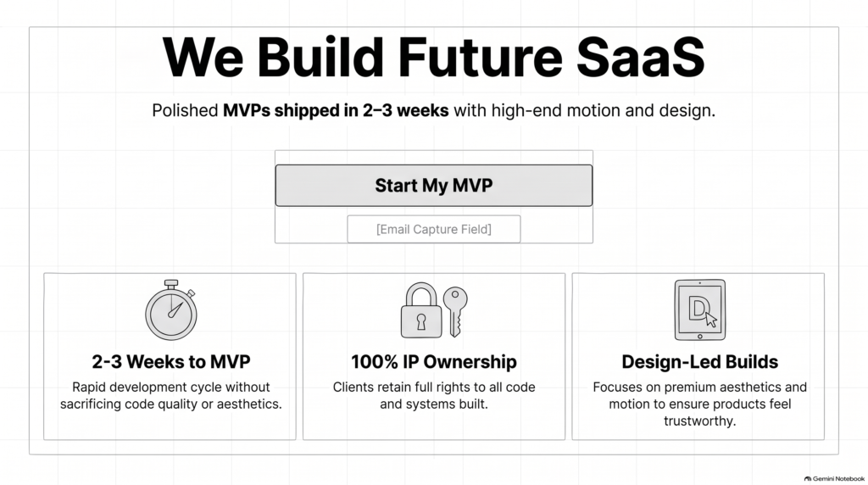
Task: Click the Start My MVP button
Action: pyautogui.click(x=433, y=186)
